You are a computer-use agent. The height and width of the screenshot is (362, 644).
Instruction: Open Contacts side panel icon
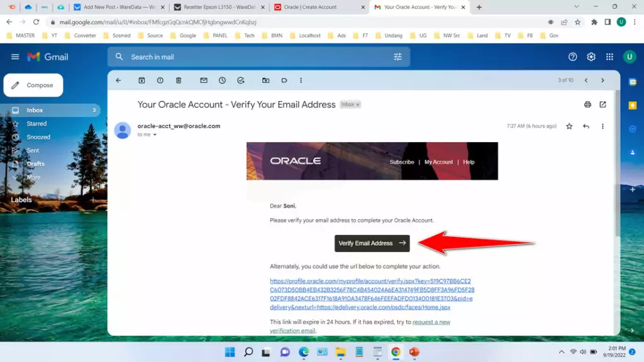coord(633,152)
